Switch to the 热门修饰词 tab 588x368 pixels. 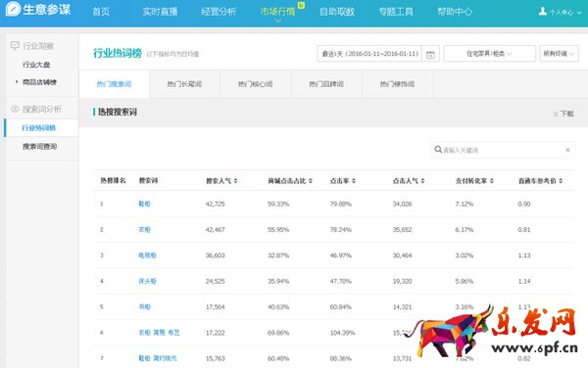pos(397,84)
